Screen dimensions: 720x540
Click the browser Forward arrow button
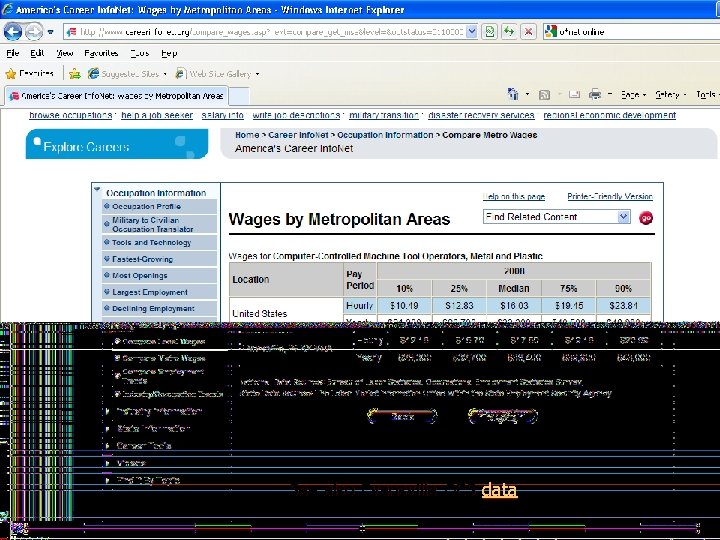point(34,32)
